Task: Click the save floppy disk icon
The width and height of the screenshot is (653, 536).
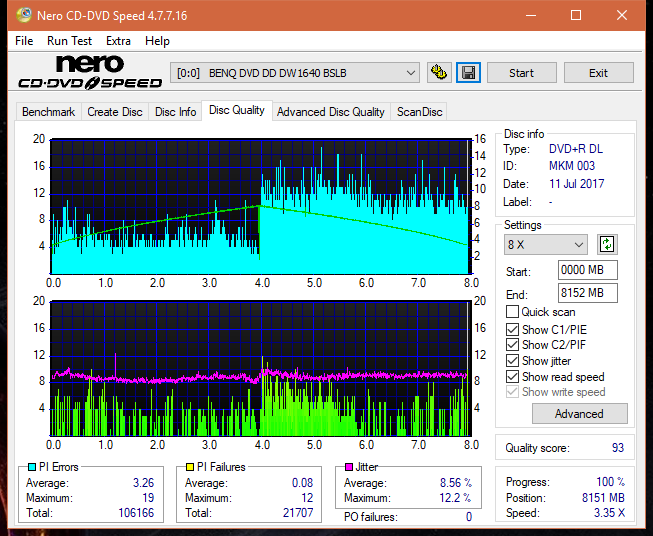Action: point(469,73)
